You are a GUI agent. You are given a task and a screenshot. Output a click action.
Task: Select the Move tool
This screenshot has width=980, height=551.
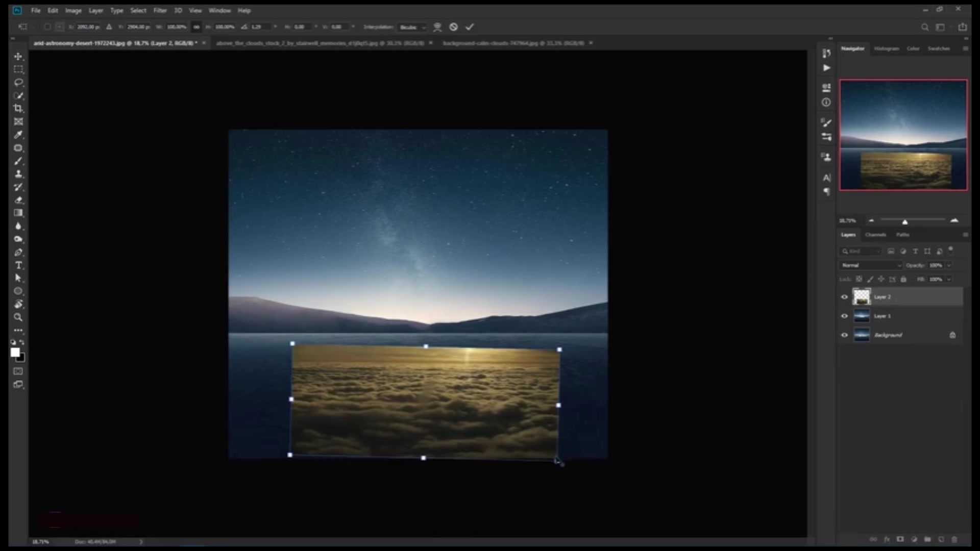[18, 56]
